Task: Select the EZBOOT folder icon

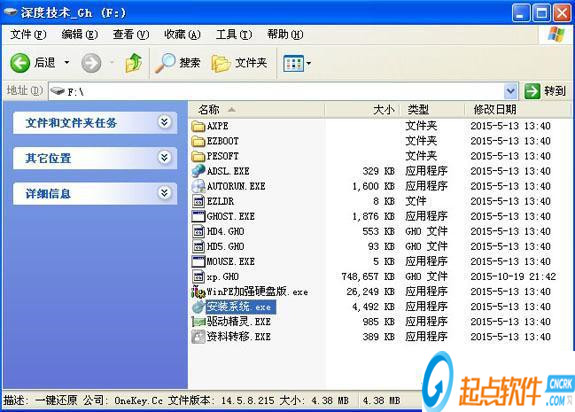Action: (198, 141)
